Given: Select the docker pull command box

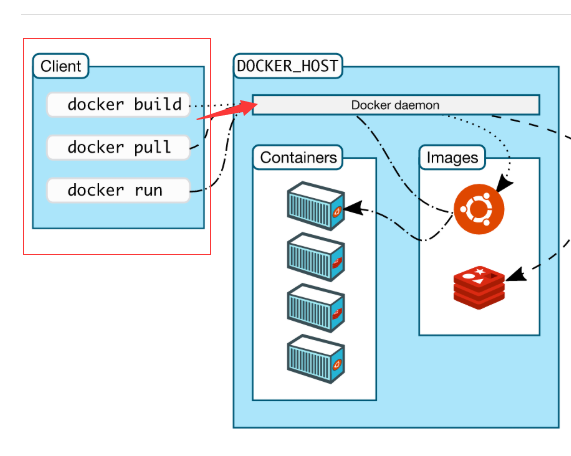Looking at the screenshot, I should (x=118, y=148).
